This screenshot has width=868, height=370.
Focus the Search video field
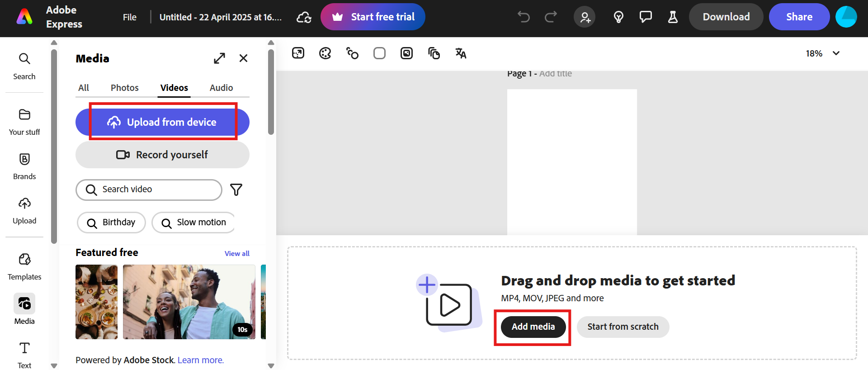(x=149, y=190)
